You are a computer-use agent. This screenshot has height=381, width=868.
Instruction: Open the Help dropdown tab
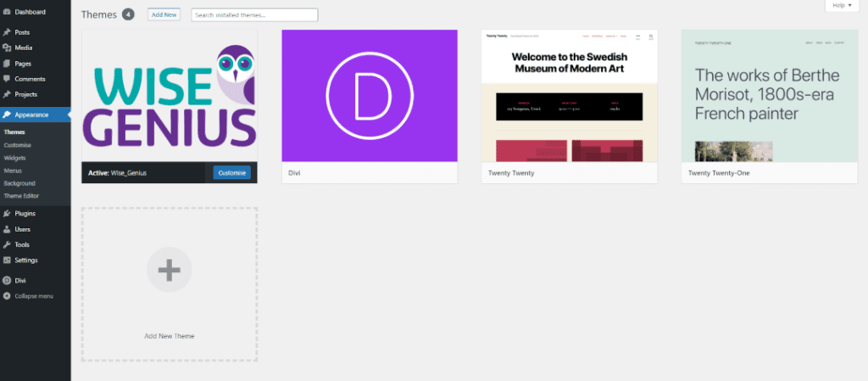[842, 6]
